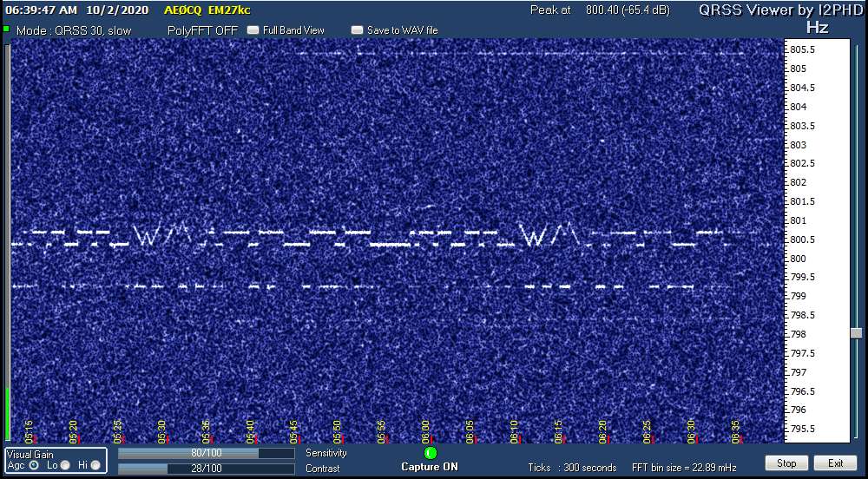Click the Ticks 300 seconds label

572,468
